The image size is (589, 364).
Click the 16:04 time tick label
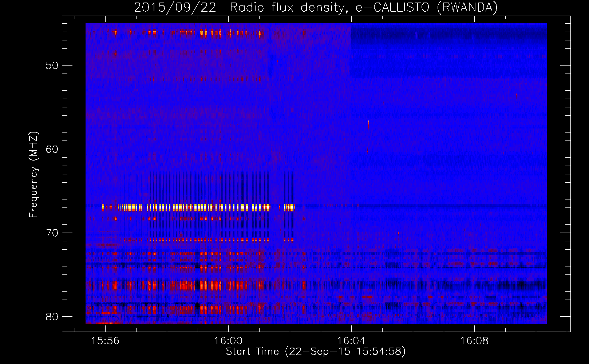[x=351, y=341]
